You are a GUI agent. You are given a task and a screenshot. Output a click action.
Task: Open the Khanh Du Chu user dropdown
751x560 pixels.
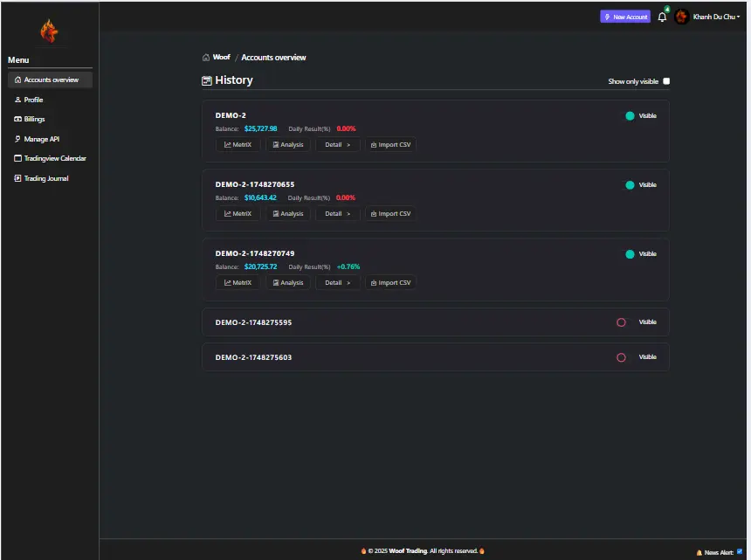[715, 17]
